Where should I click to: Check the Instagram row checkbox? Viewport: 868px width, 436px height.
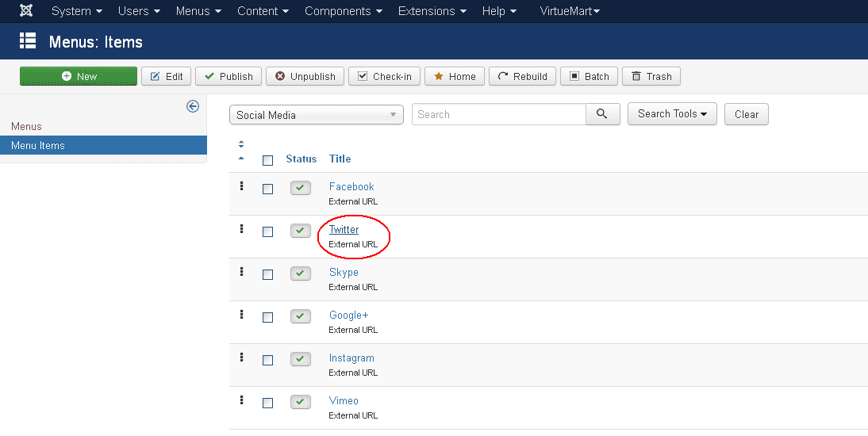click(x=268, y=360)
